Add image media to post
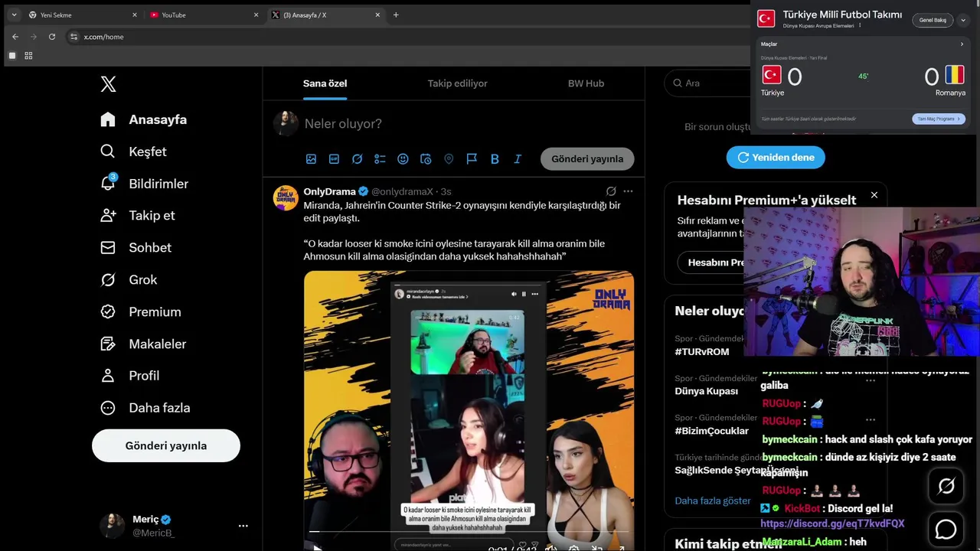The height and width of the screenshot is (551, 980). click(x=311, y=159)
